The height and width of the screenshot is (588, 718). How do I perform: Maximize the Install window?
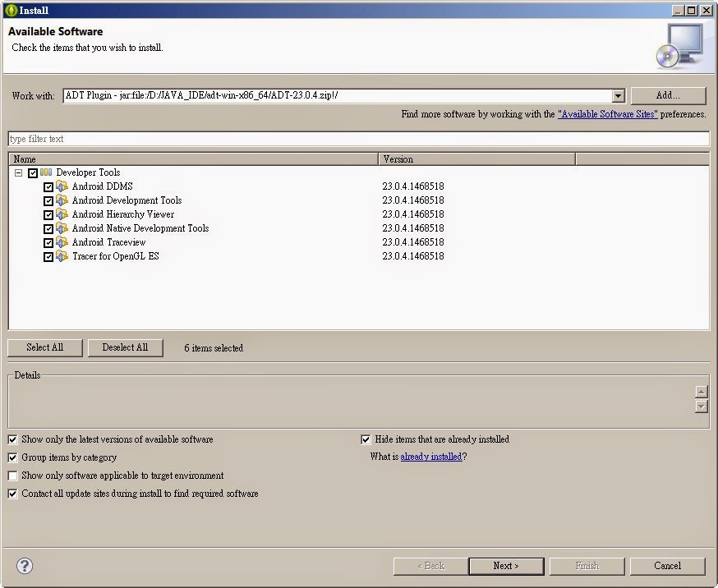pyautogui.click(x=693, y=10)
